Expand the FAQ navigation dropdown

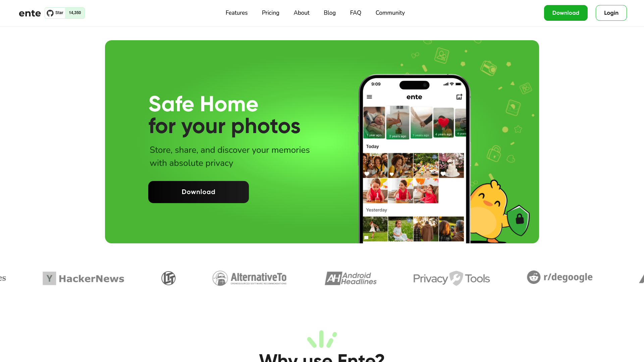tap(356, 13)
